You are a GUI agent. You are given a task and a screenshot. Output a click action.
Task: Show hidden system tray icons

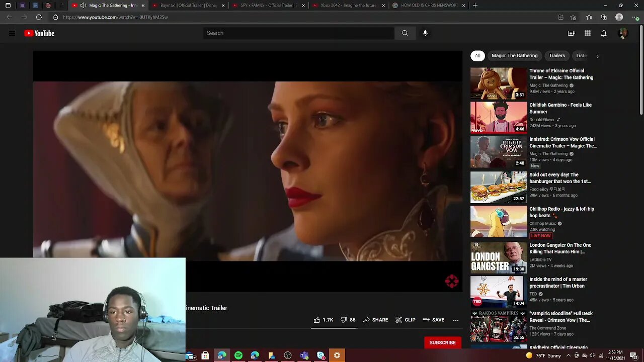568,355
